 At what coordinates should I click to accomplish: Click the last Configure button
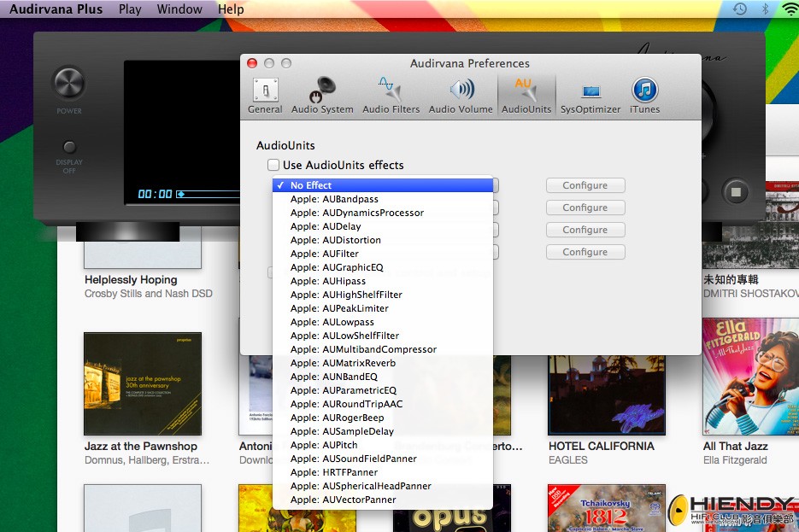click(585, 252)
